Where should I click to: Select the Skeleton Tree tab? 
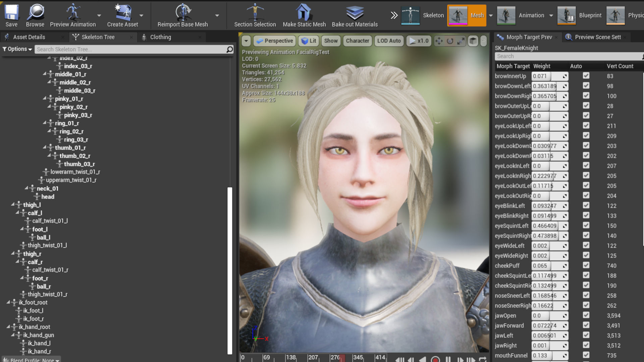[x=98, y=37]
